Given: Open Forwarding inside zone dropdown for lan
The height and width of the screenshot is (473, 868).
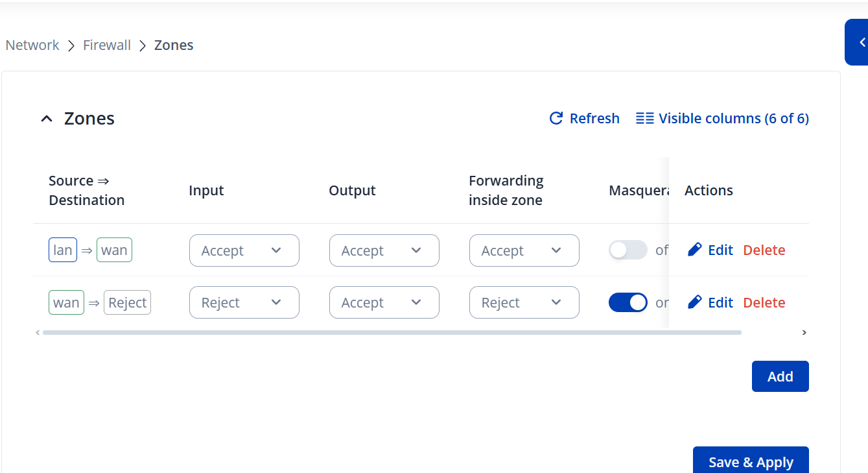Looking at the screenshot, I should click(524, 250).
